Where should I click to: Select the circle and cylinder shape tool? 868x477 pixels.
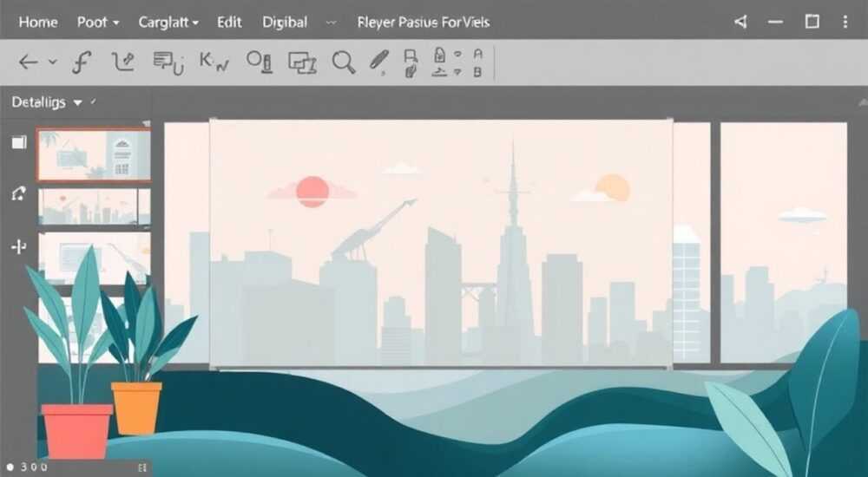[260, 62]
